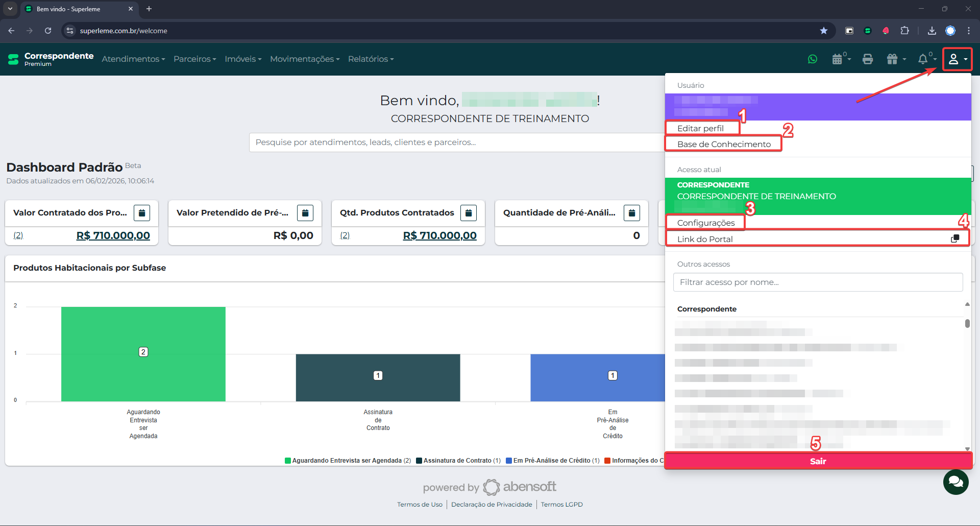
Task: Open Configurações in the user menu
Action: 706,223
